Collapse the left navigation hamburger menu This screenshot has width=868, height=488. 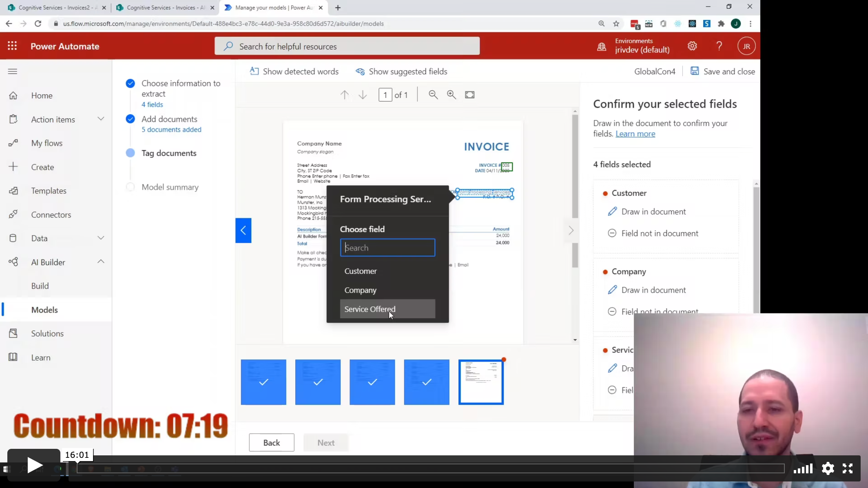(13, 71)
